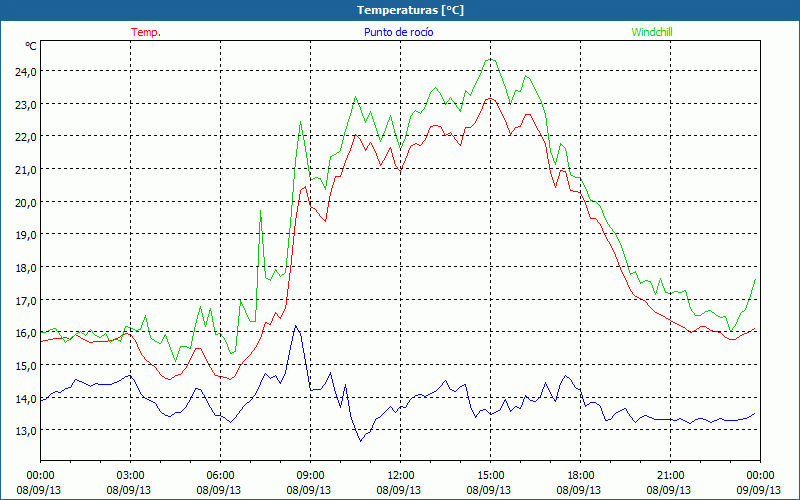Click the 16,0 value on the y-axis
The height and width of the screenshot is (500, 800).
coord(26,333)
